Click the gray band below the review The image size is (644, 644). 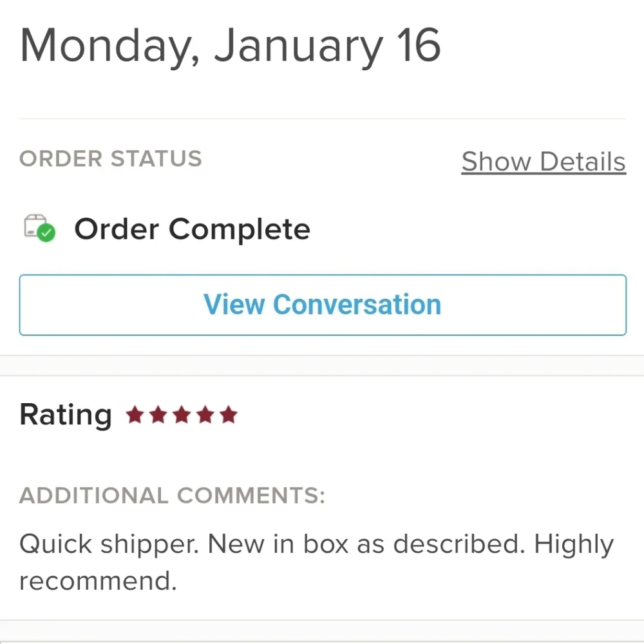coord(322,630)
